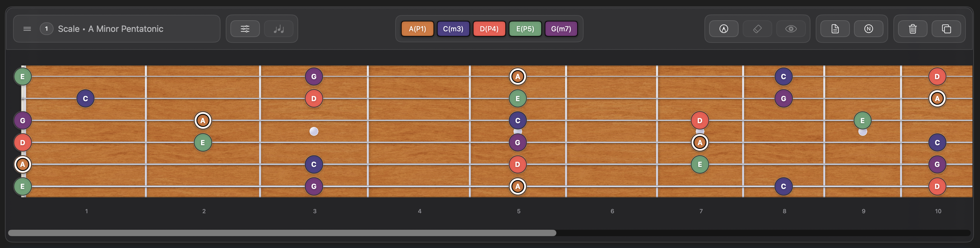The image size is (980, 248).
Task: Click fret number 3 label
Action: (315, 211)
